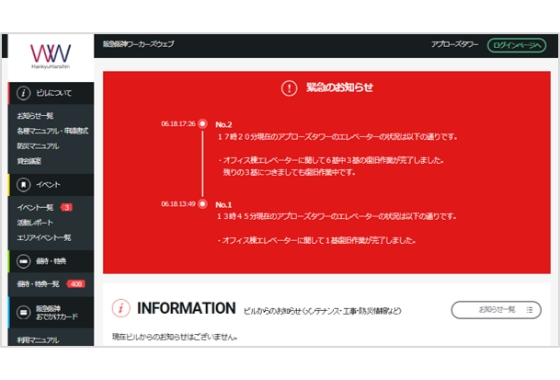
Task: Click the INFORMATION heading
Action: (186, 308)
